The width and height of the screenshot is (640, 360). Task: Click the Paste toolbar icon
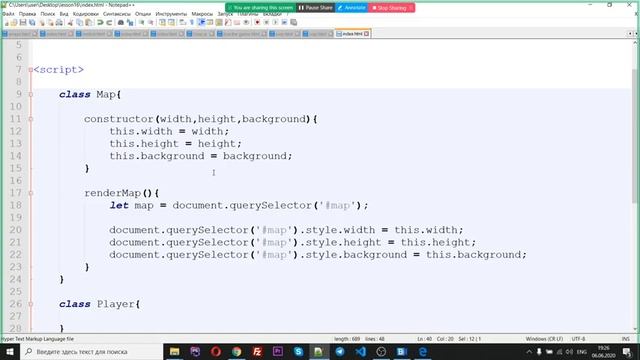tap(89, 22)
